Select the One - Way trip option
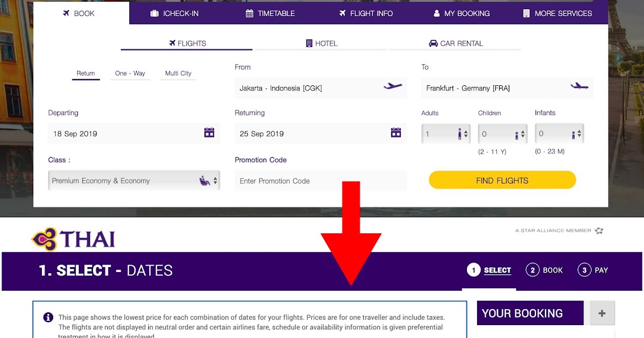644x338 pixels. (130, 74)
